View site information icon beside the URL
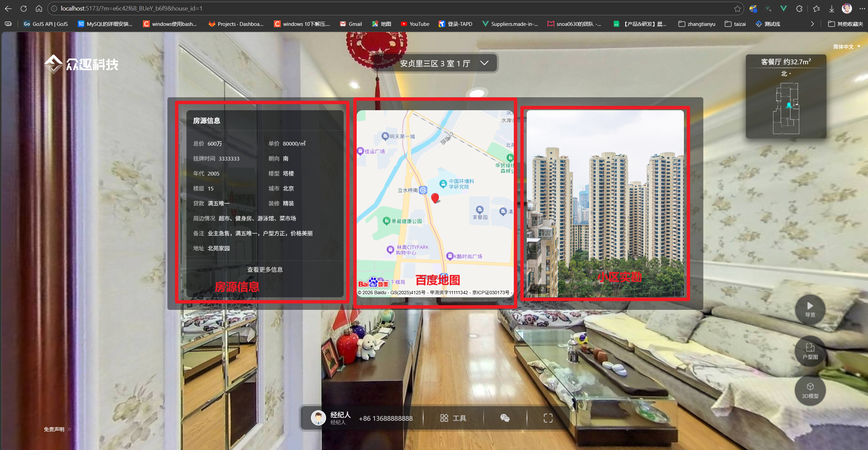 54,9
